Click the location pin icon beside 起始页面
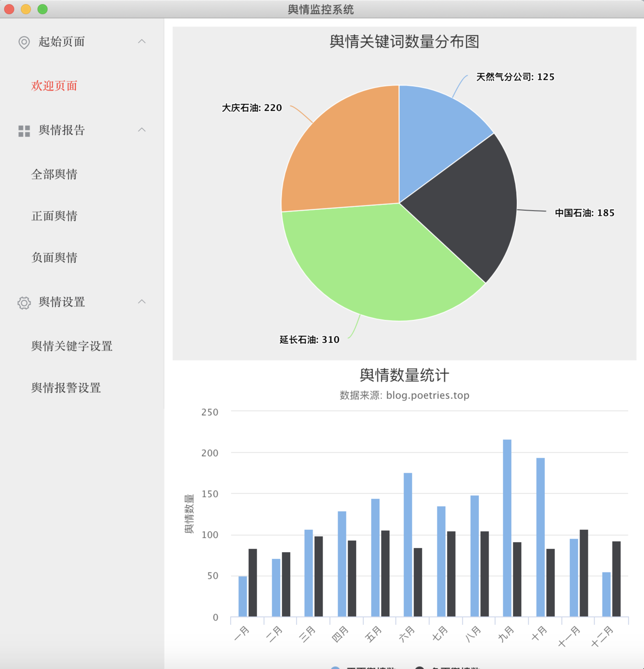The width and height of the screenshot is (644, 669). [x=24, y=42]
